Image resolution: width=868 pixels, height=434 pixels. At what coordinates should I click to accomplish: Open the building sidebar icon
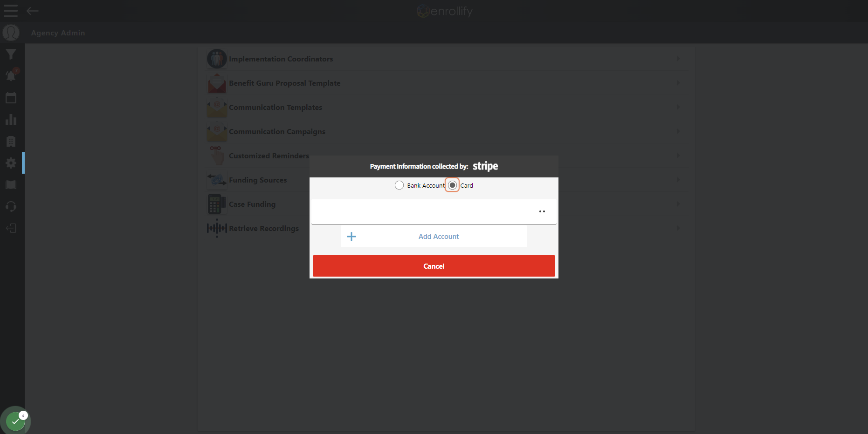pos(11,141)
